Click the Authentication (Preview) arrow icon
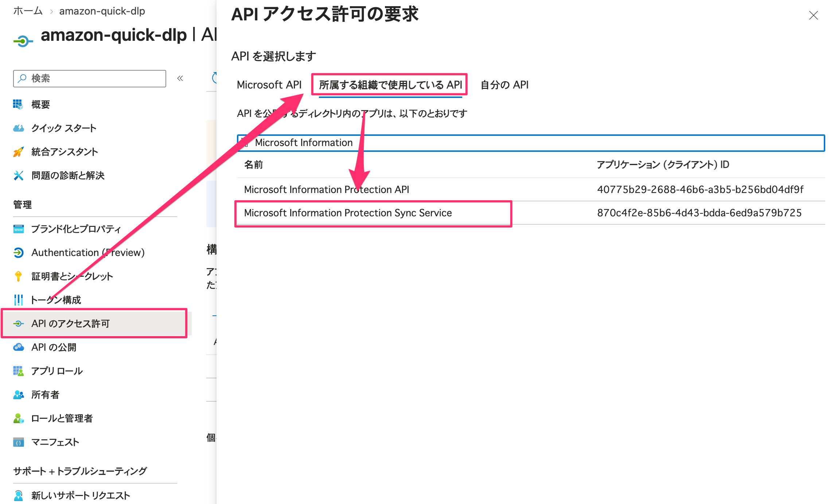This screenshot has width=834, height=504. 18,252
